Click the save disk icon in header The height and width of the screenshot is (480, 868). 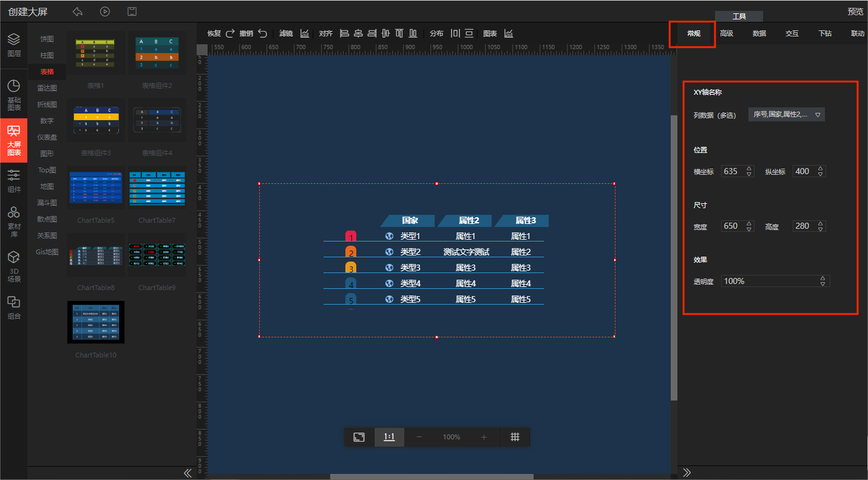[132, 12]
